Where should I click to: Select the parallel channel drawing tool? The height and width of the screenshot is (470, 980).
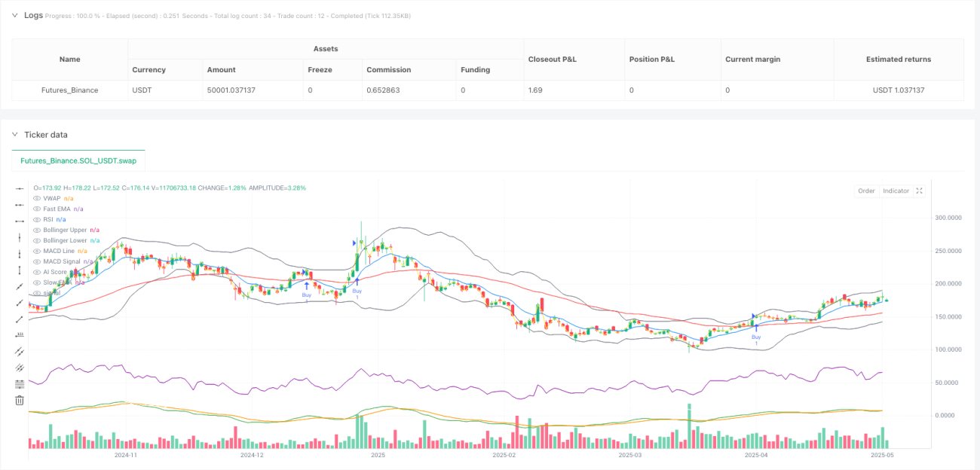[x=20, y=352]
